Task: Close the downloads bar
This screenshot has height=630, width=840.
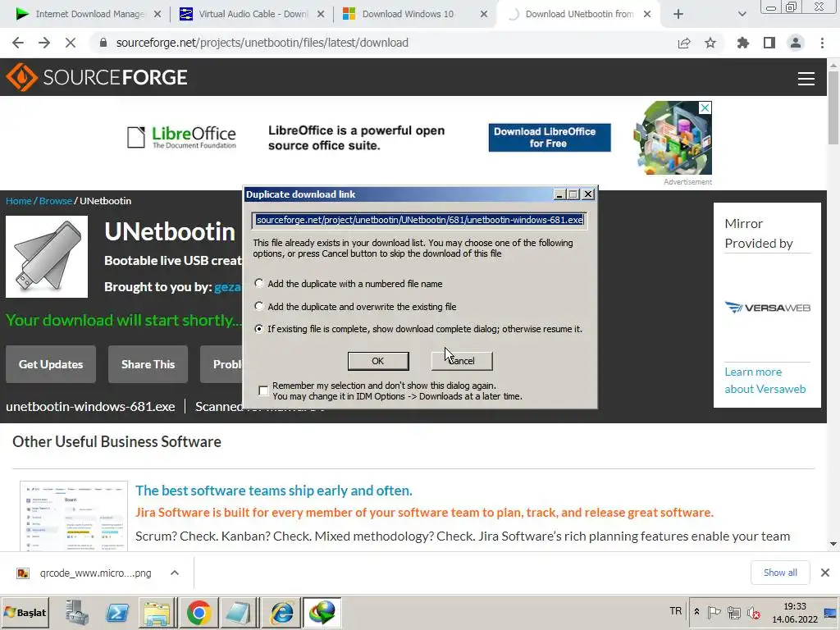Action: [x=825, y=573]
